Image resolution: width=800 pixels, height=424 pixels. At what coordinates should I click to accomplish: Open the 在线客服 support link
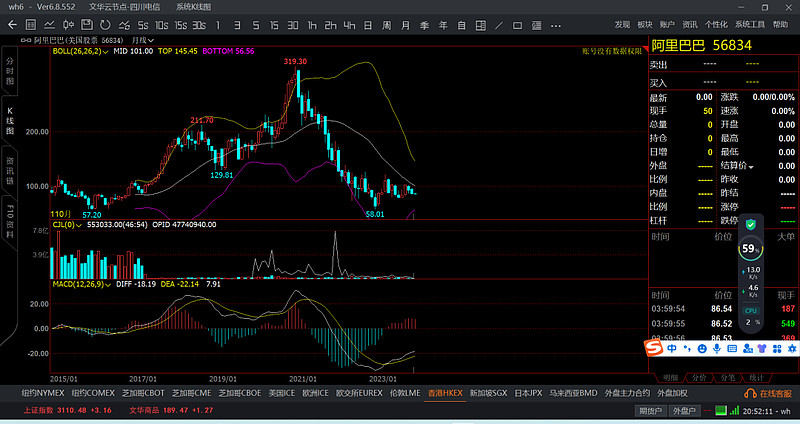click(775, 393)
